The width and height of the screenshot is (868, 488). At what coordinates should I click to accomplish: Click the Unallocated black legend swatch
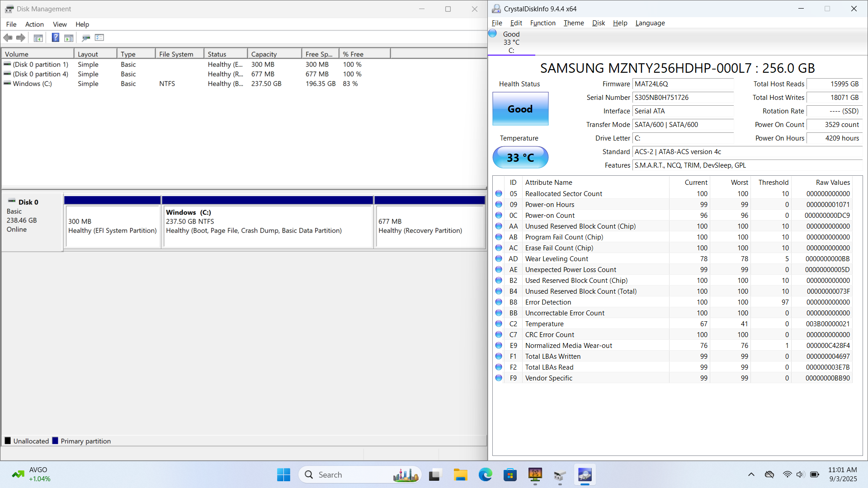coord(8,441)
